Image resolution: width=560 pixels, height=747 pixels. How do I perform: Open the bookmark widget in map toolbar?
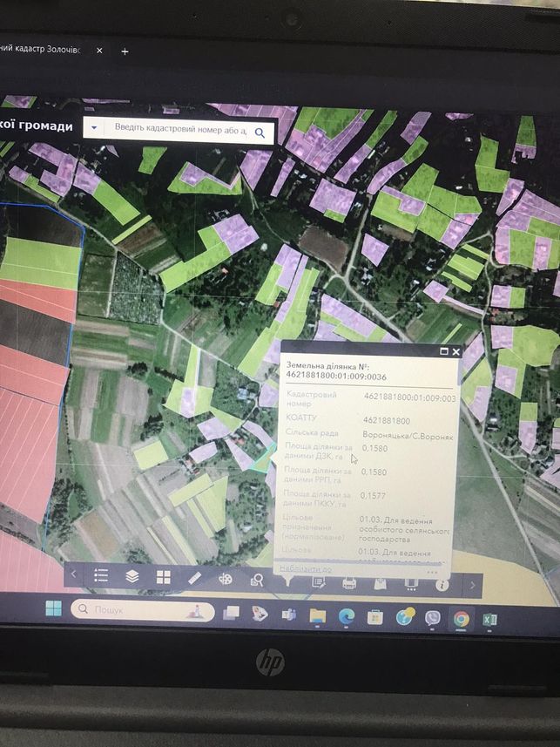coord(380,584)
